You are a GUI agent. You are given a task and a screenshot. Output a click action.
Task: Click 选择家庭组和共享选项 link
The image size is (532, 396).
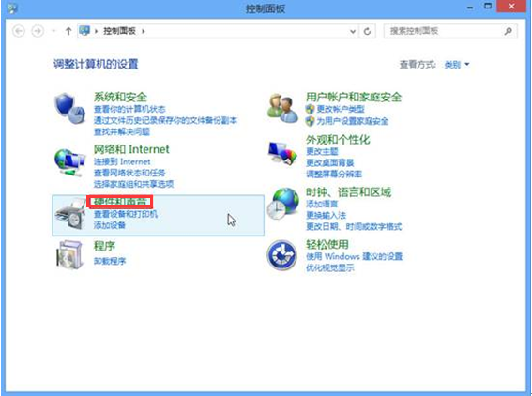[133, 184]
